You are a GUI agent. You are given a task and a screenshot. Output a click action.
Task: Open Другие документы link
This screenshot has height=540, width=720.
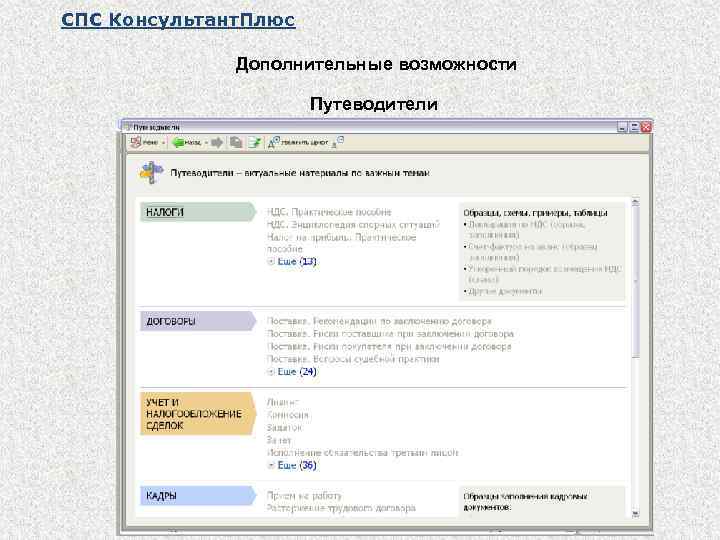point(504,291)
